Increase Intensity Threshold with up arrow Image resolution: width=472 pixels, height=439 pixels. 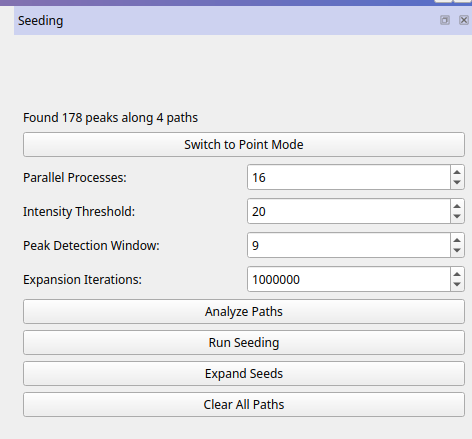457,206
